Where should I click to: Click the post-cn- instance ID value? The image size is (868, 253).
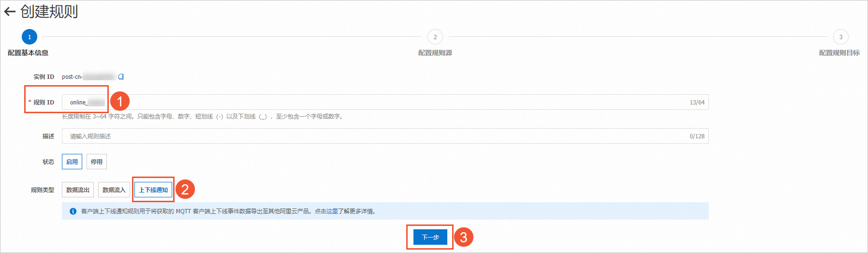click(88, 76)
